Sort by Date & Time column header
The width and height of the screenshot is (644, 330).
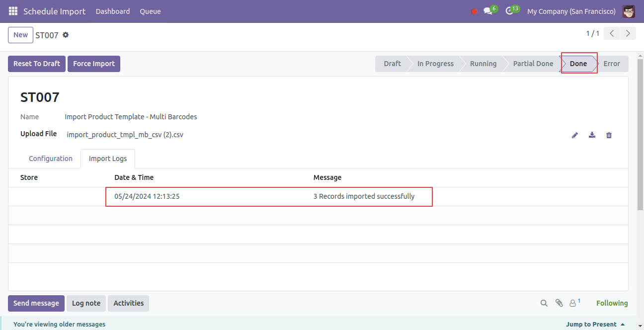pyautogui.click(x=134, y=177)
